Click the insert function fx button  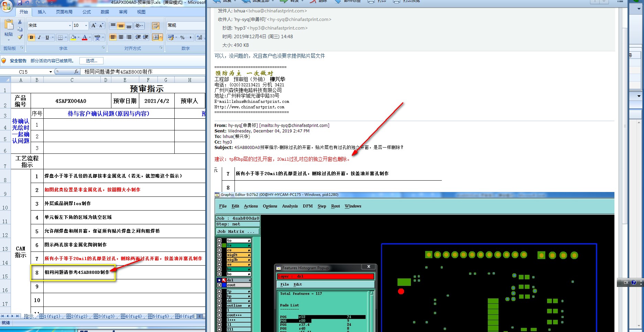coord(76,72)
